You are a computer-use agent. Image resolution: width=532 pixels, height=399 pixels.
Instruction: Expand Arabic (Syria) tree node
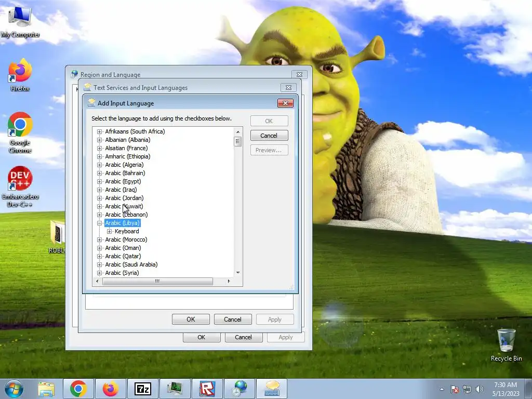[x=99, y=273]
